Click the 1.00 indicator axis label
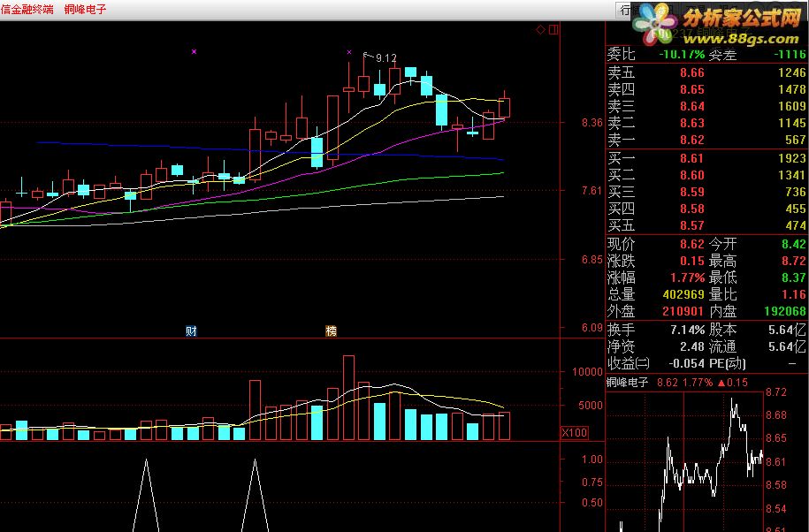Viewport: 809px width, 532px height. coord(592,460)
